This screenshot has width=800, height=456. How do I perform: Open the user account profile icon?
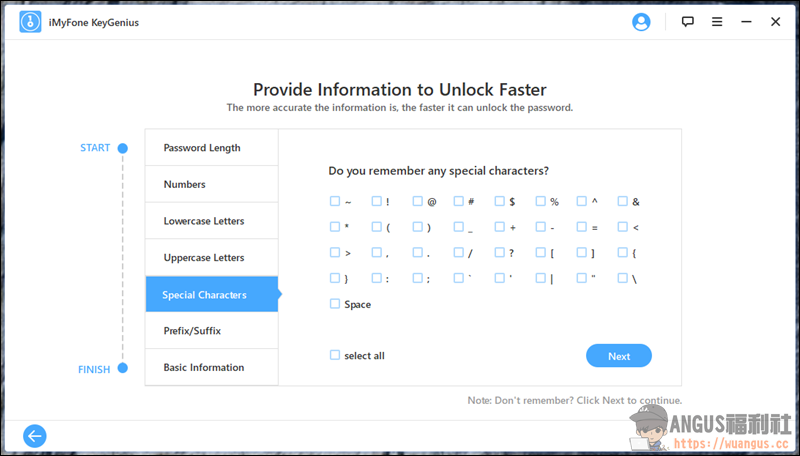642,22
